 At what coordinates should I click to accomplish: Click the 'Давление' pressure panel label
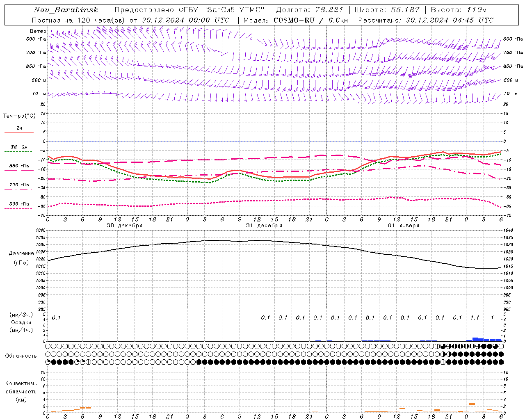[x=21, y=253]
